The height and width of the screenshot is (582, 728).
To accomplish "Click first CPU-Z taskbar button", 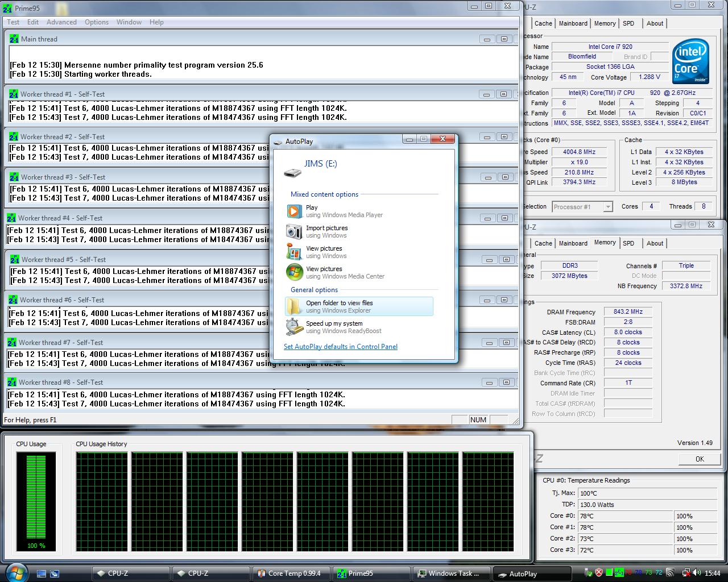I will coord(131,573).
